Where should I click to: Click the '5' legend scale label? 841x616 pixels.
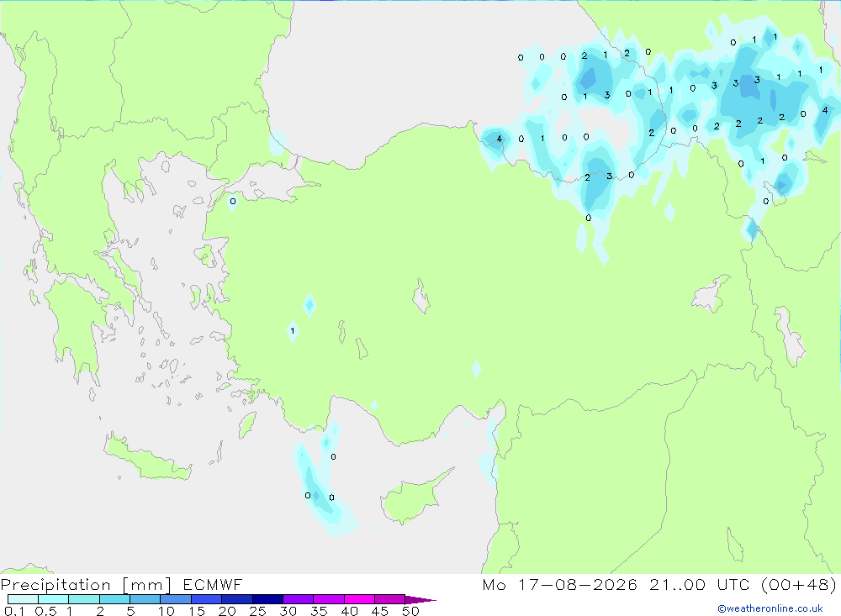130,611
